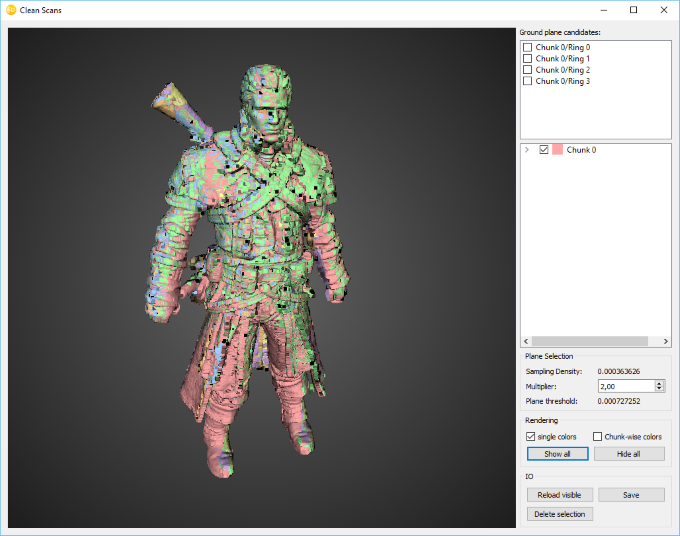This screenshot has height=536, width=680.
Task: Expand the Chunk 0 tree node
Action: click(527, 150)
